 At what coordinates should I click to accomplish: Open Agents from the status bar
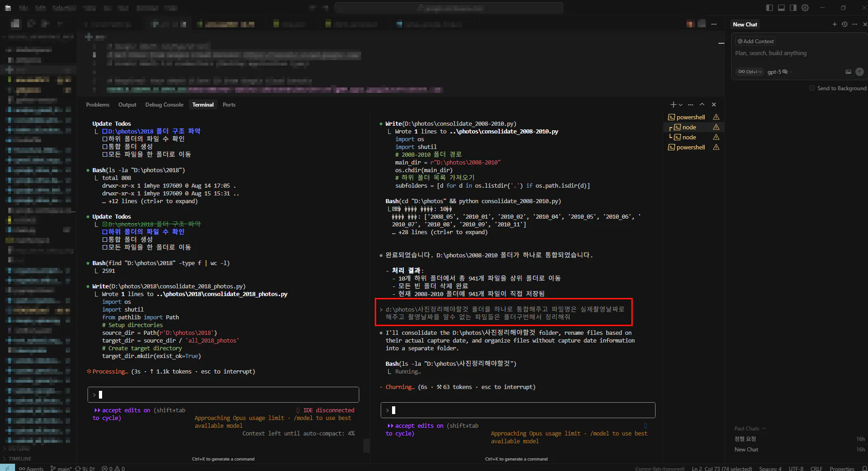[x=31, y=468]
